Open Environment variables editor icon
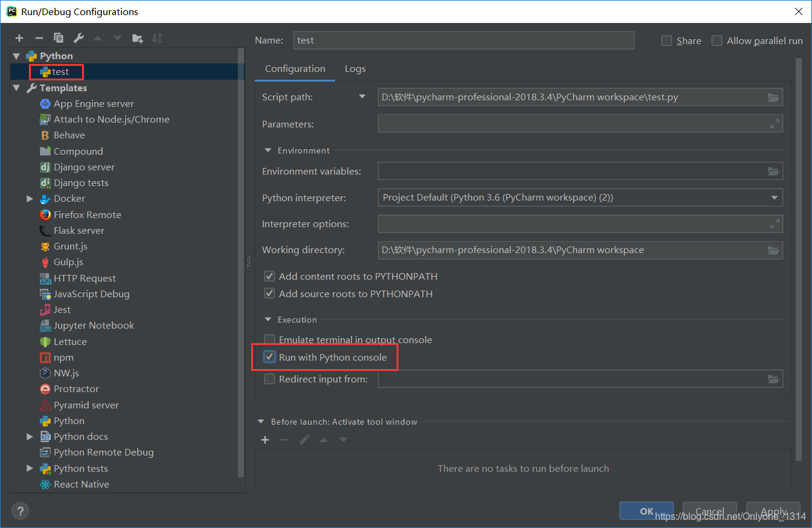This screenshot has width=812, height=528. tap(773, 172)
